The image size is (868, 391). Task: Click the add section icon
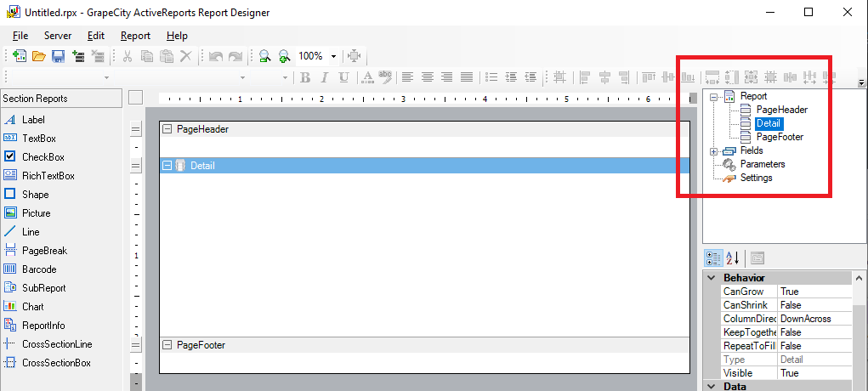tap(78, 56)
